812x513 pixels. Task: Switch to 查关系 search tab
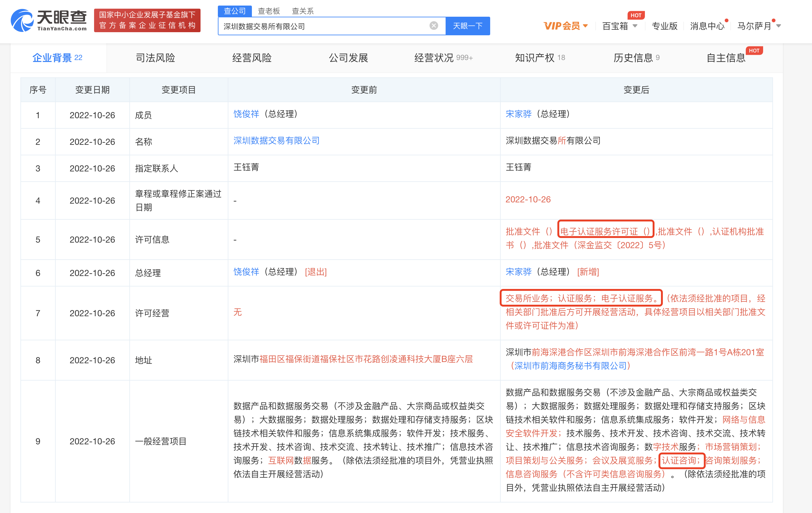coord(302,11)
